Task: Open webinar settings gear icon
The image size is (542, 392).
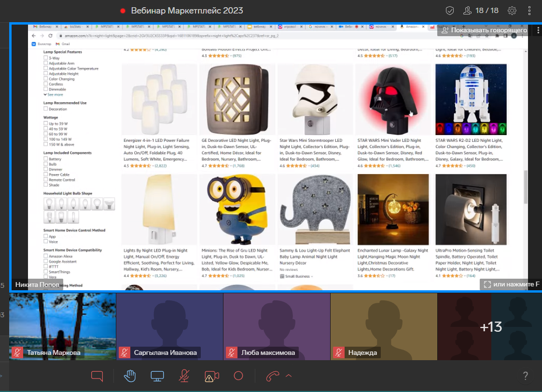Action: [512, 11]
